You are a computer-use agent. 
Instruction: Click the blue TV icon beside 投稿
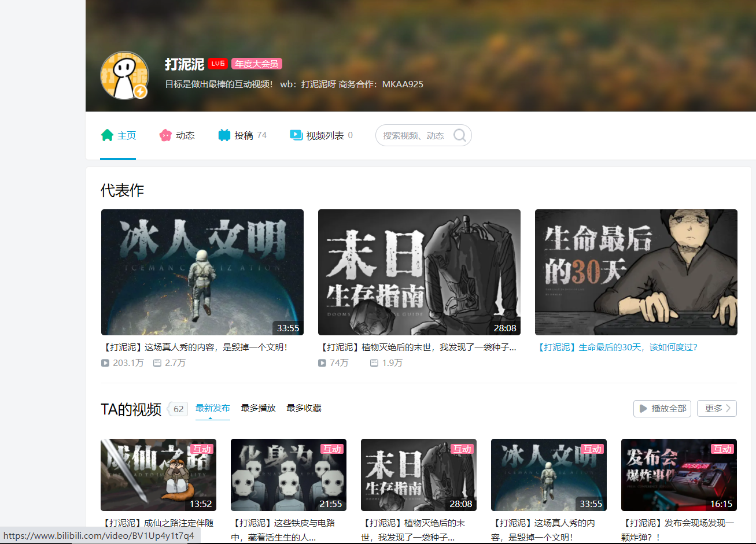click(224, 135)
